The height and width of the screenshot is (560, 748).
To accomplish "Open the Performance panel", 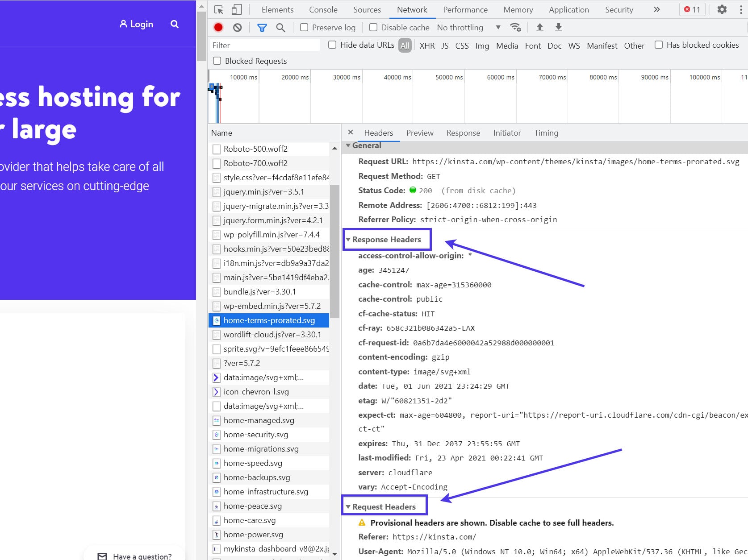I will tap(465, 9).
